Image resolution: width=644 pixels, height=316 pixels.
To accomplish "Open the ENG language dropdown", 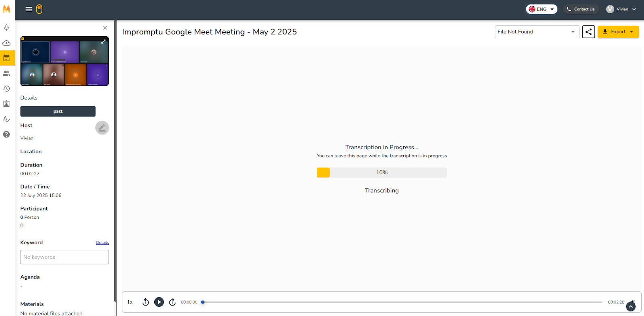I will 541,9.
